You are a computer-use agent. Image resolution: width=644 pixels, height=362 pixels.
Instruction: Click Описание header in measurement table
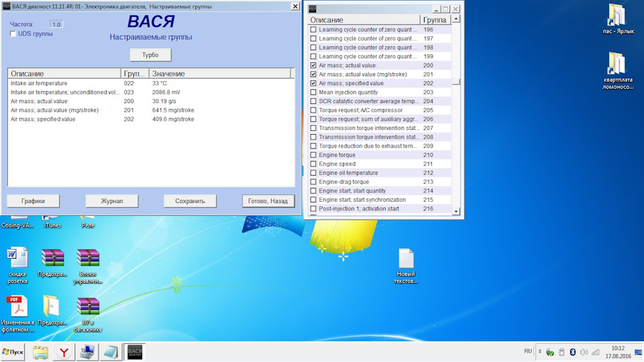click(64, 74)
